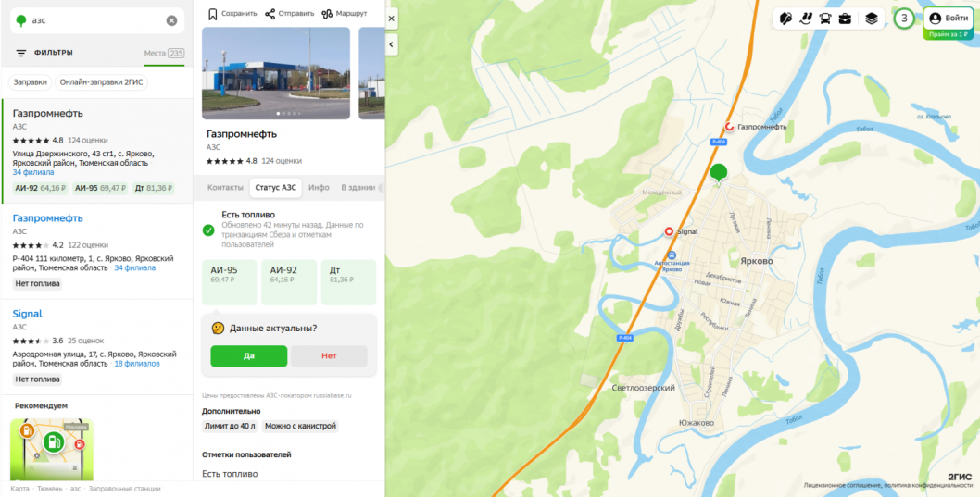Image resolution: width=980 pixels, height=497 pixels.
Task: Click the 18 филиалов link for Signal
Action: [137, 364]
